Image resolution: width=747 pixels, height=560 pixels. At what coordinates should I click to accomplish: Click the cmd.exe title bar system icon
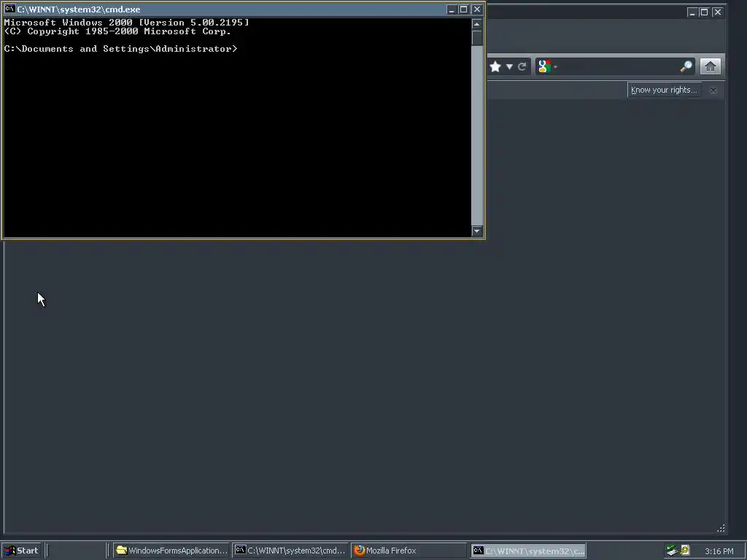pyautogui.click(x=9, y=9)
